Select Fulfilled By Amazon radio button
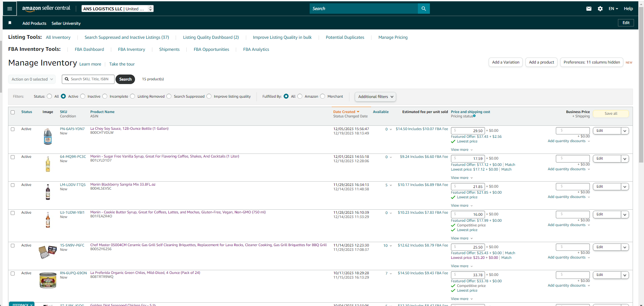Image resolution: width=644 pixels, height=306 pixels. pos(300,96)
